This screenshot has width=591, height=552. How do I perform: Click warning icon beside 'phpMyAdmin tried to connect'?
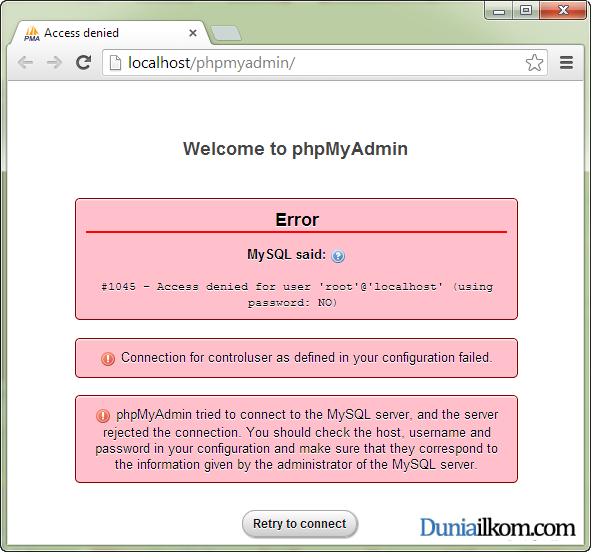tap(103, 416)
